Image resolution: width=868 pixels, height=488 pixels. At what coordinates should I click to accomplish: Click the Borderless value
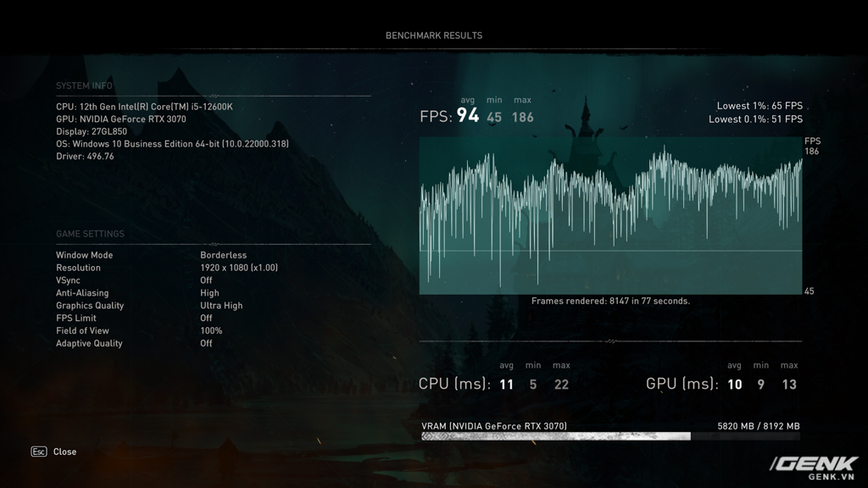(224, 255)
